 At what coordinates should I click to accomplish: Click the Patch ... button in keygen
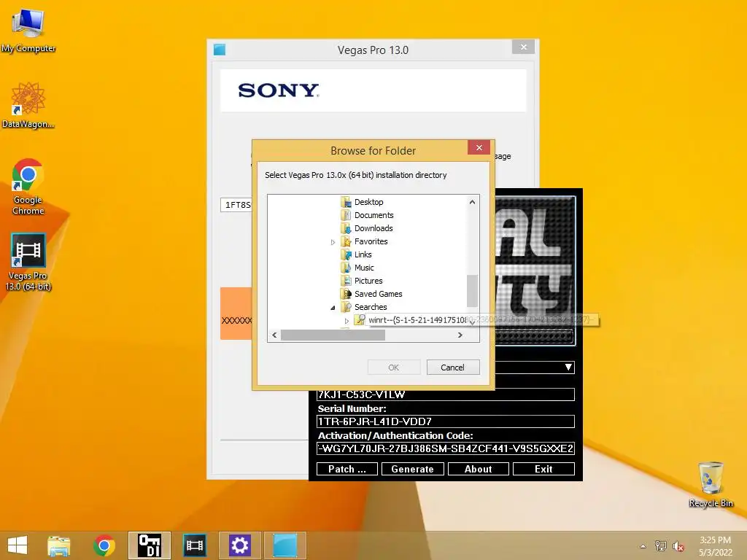tap(347, 469)
